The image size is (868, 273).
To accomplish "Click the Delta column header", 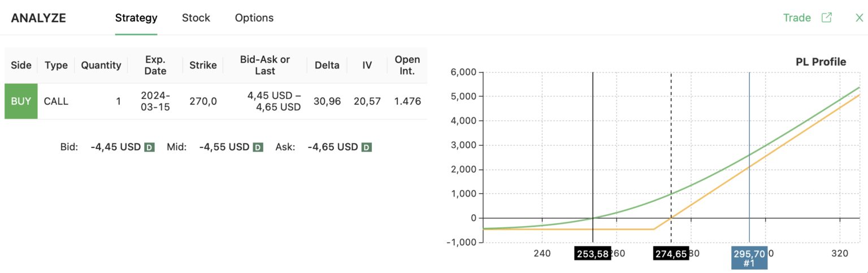I will pyautogui.click(x=327, y=65).
